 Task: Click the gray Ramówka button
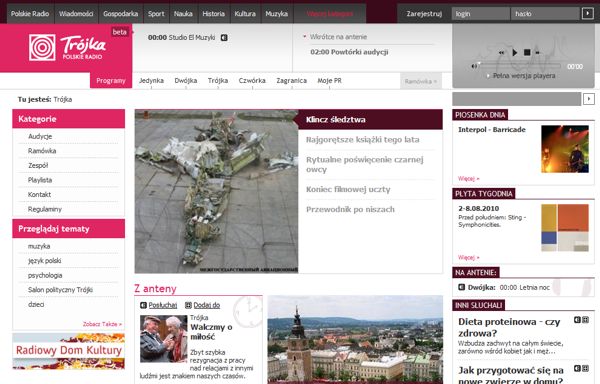[421, 81]
